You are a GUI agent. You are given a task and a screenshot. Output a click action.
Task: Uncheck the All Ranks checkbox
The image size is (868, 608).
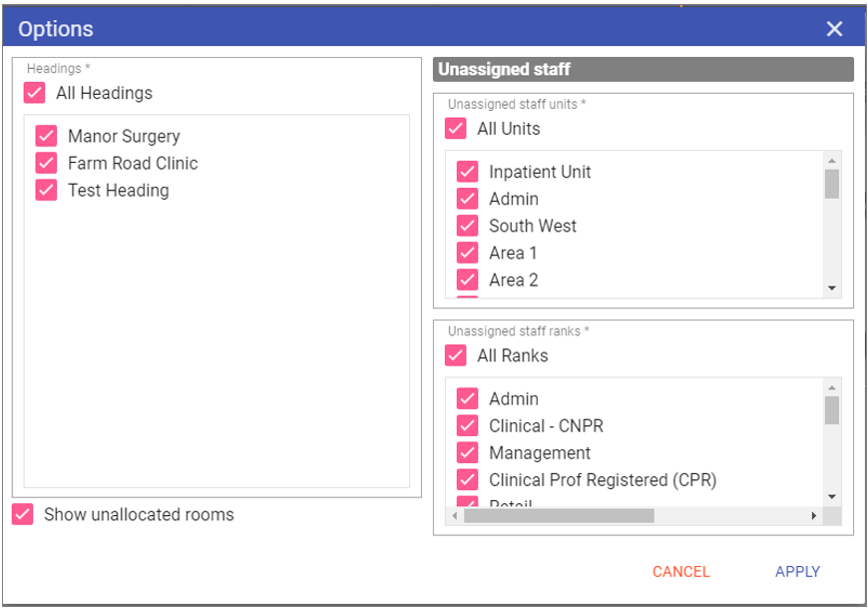point(456,355)
